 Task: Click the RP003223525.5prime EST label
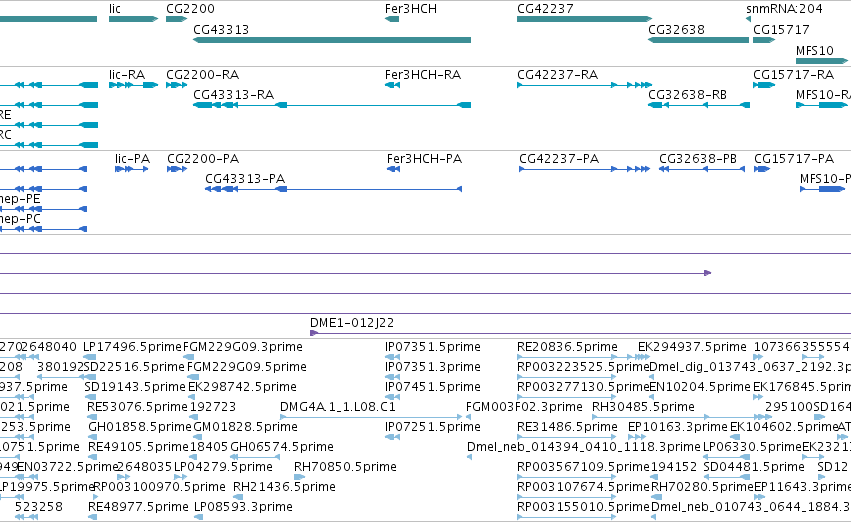pos(583,366)
